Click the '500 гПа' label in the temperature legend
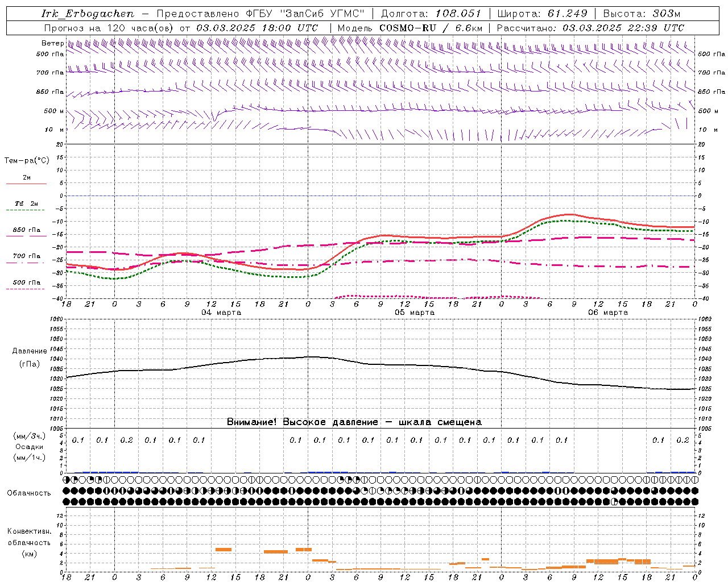The width and height of the screenshot is (728, 582). point(26,282)
